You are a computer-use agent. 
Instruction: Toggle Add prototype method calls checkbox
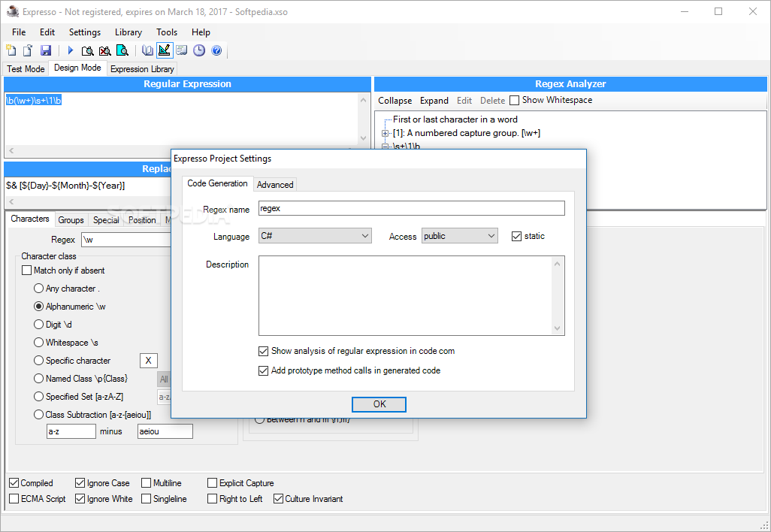pyautogui.click(x=263, y=370)
